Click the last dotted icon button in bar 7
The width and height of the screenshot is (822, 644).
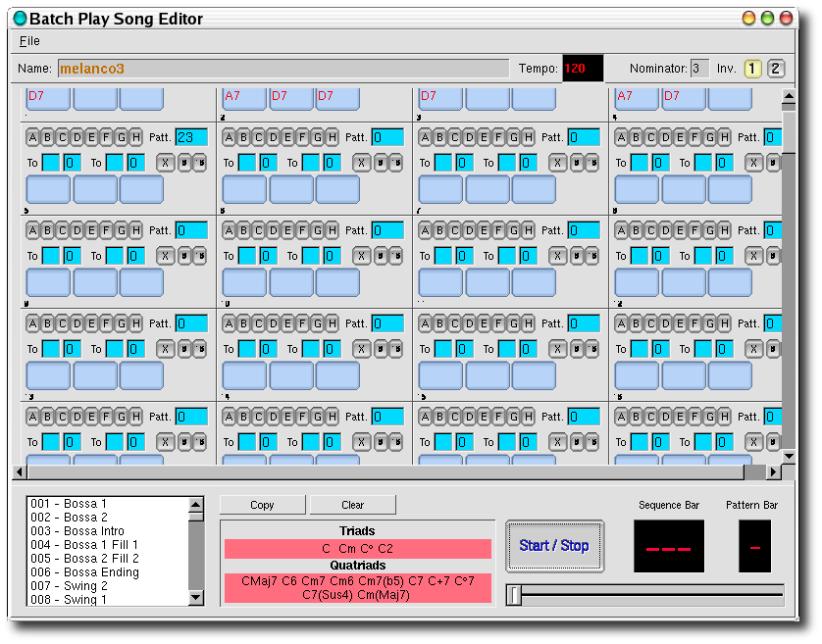(x=591, y=163)
